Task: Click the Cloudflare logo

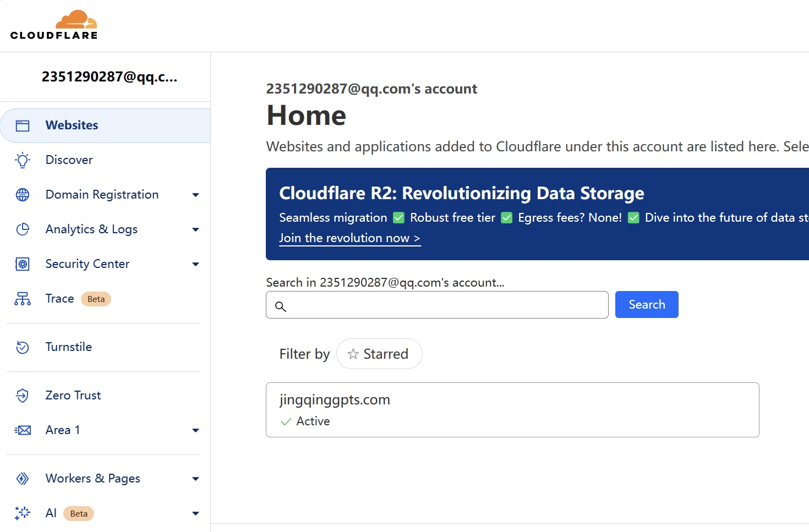Action: coord(54,25)
